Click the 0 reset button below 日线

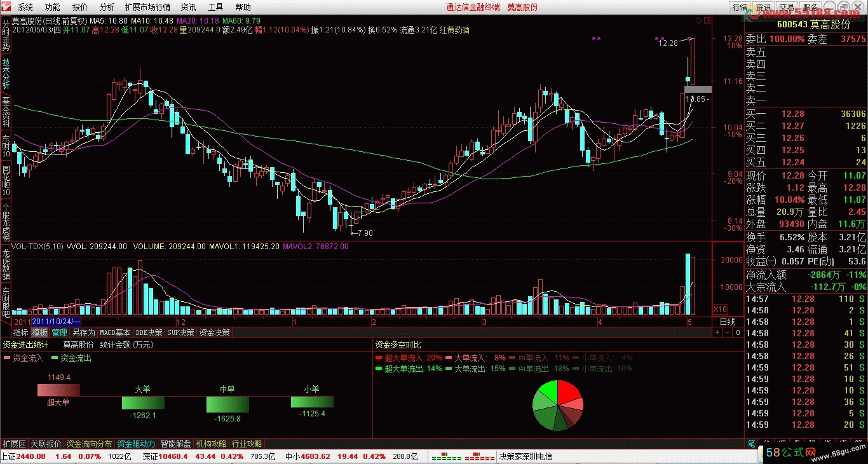click(738, 332)
